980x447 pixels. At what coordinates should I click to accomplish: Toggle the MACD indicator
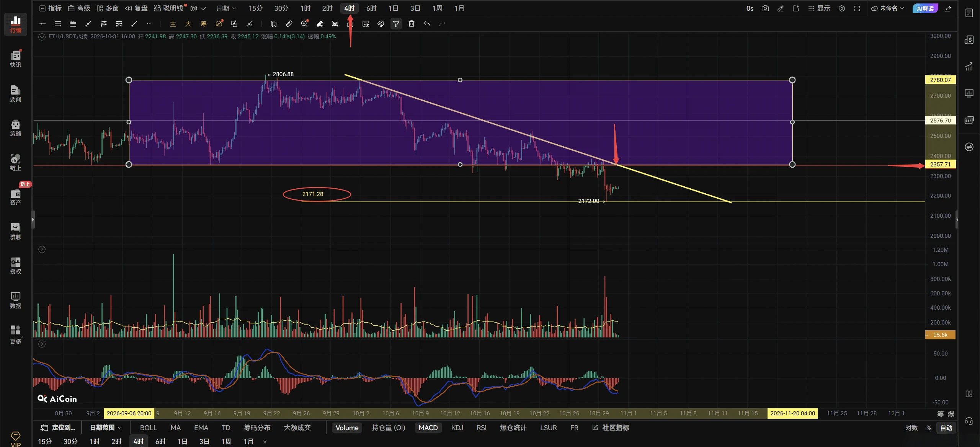428,428
